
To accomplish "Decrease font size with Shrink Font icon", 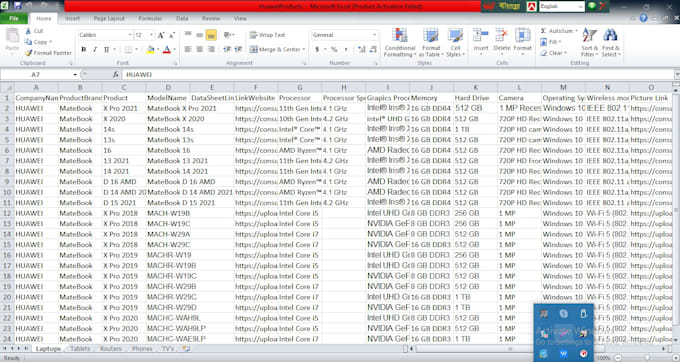I will (172, 35).
